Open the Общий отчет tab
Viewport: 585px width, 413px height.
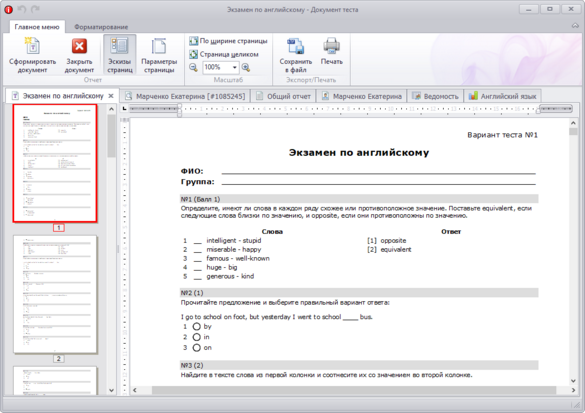(284, 96)
